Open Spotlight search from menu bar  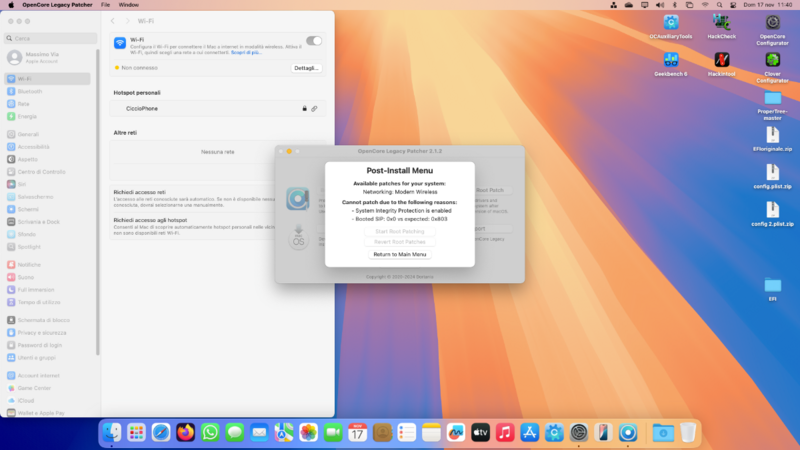(x=719, y=5)
